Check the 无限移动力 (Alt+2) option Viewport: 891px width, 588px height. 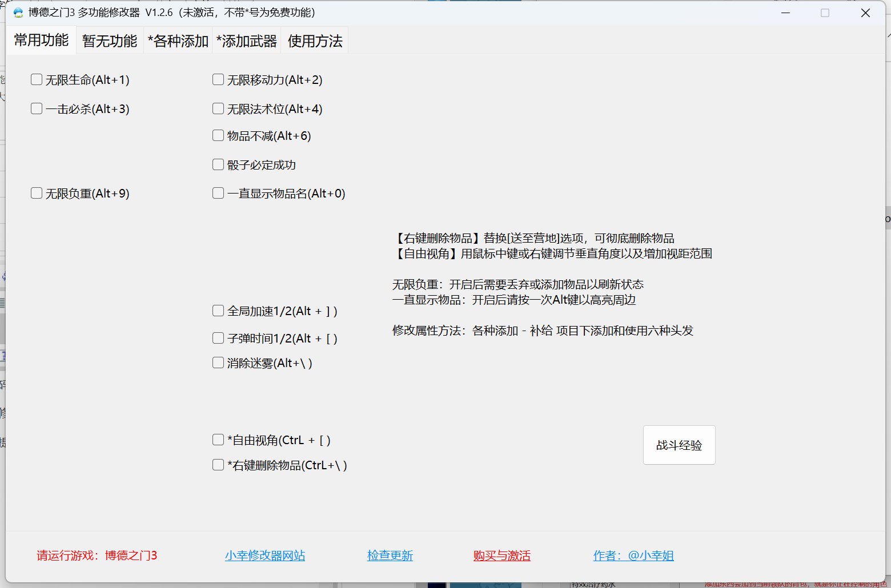coord(218,80)
